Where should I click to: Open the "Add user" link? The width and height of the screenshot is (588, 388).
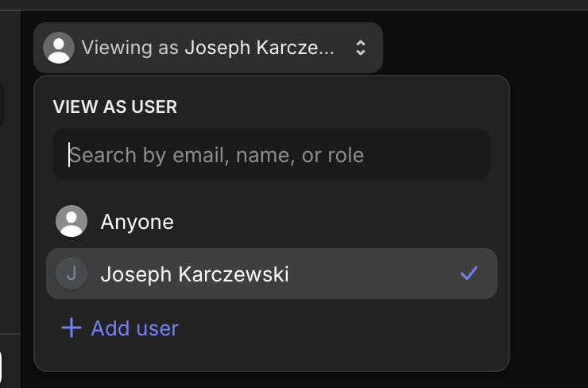134,328
